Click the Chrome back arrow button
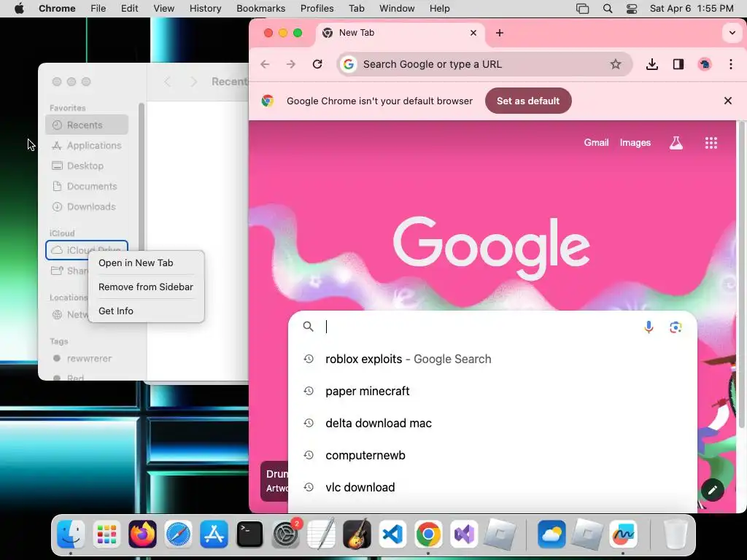747x560 pixels. tap(265, 64)
